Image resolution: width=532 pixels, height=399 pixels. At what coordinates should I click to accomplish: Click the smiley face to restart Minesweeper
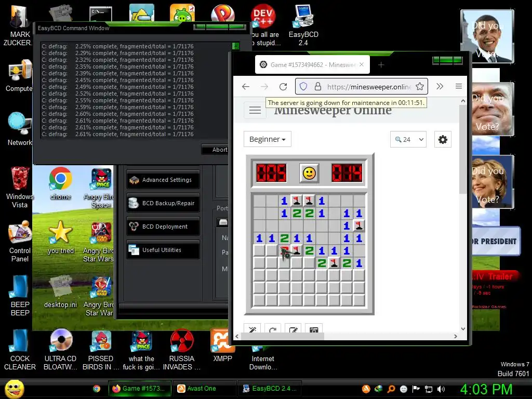coord(309,174)
